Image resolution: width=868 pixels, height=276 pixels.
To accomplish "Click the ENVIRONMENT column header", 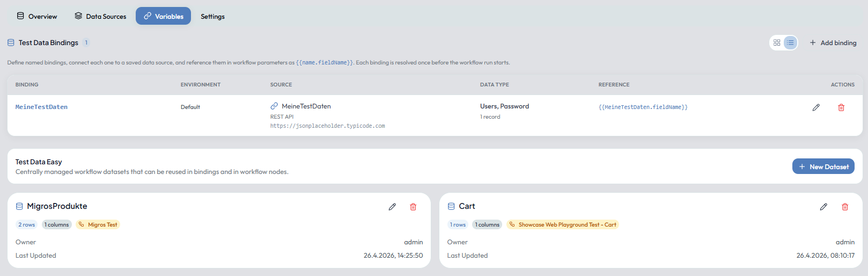I will (201, 84).
